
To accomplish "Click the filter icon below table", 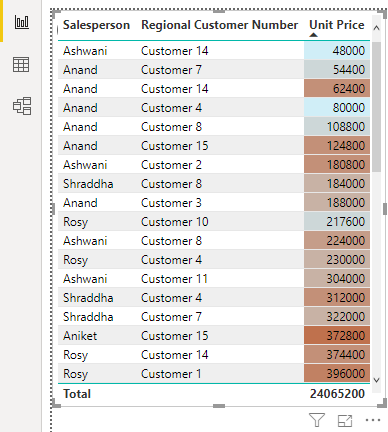I will (317, 420).
